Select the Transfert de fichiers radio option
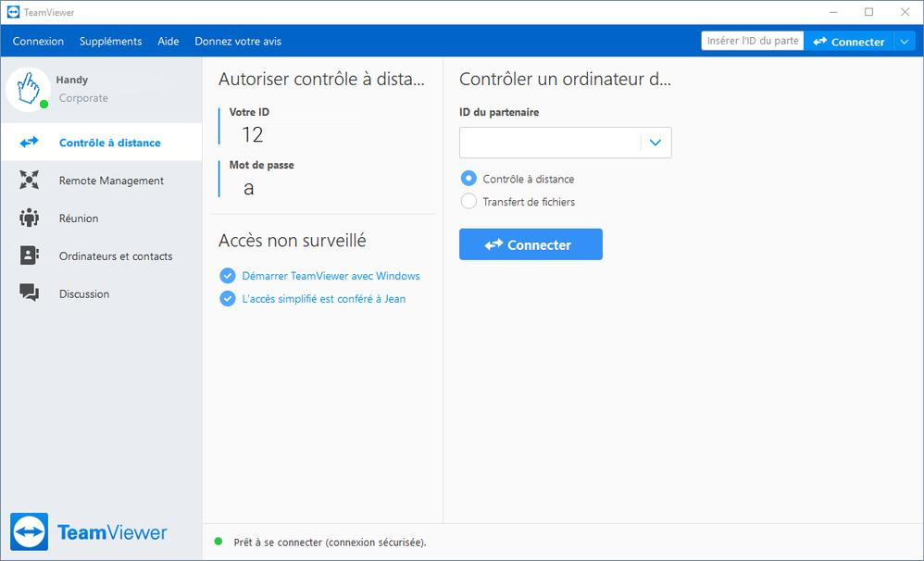Screen dimensions: 924x561 click(468, 202)
